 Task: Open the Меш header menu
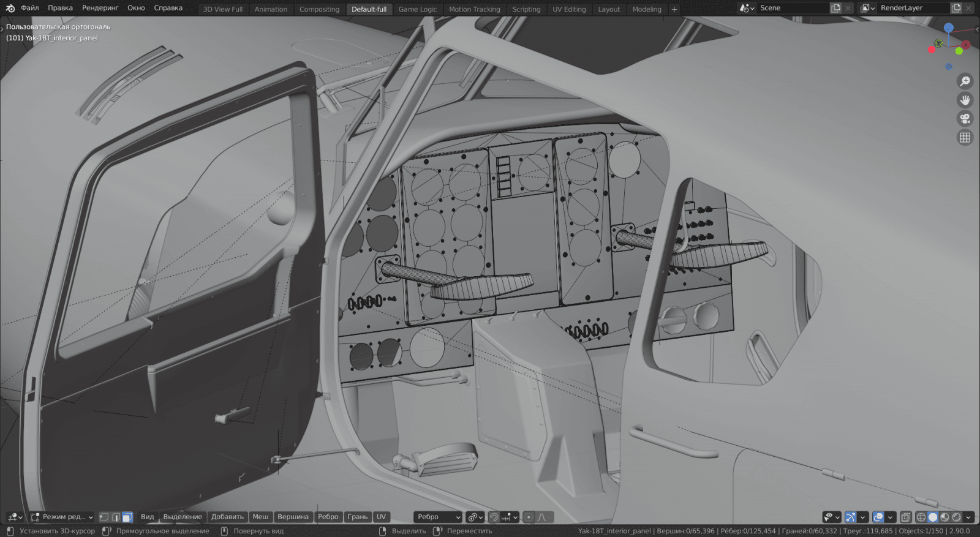click(x=260, y=517)
